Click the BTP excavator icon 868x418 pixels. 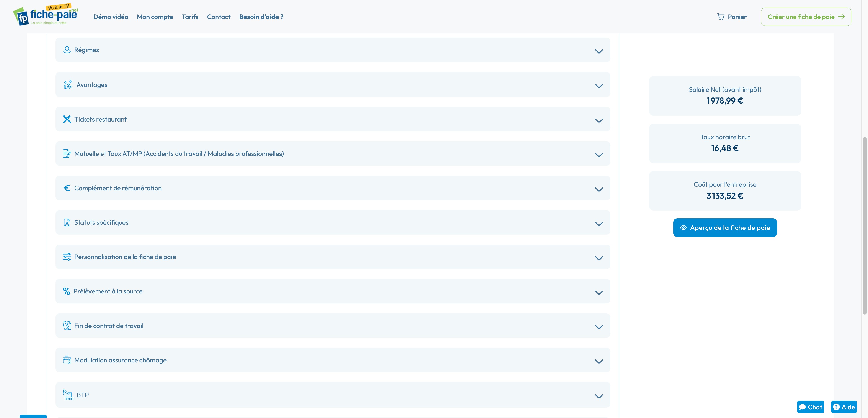(68, 395)
